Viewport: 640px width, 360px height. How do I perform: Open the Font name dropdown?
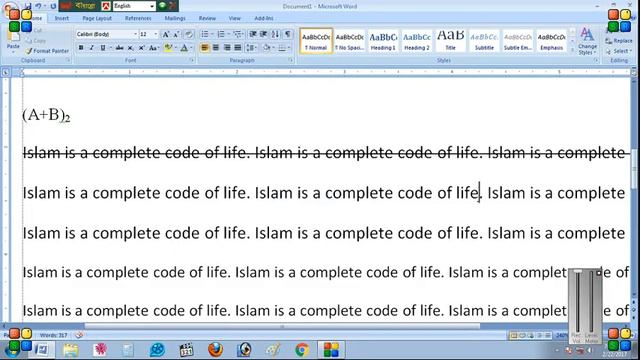pos(136,34)
